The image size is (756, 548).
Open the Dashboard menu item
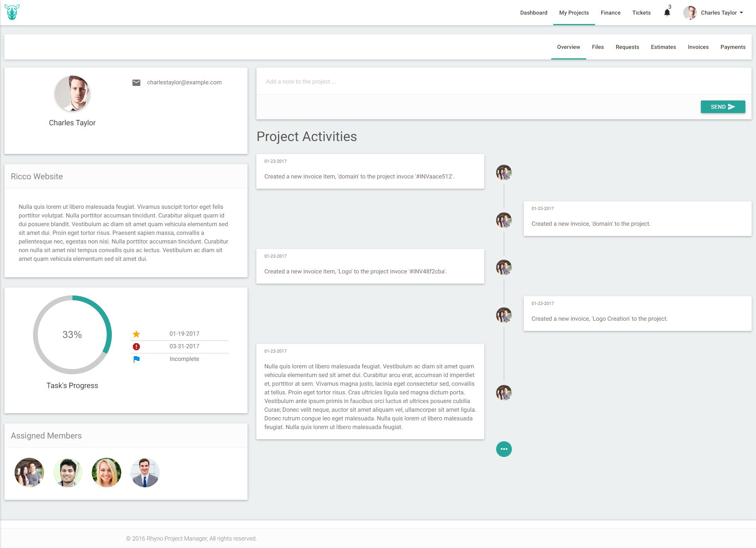tap(534, 13)
